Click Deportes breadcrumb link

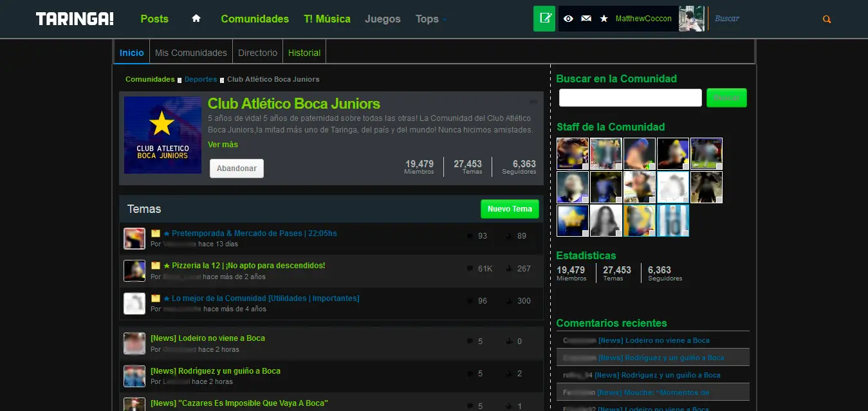[201, 79]
